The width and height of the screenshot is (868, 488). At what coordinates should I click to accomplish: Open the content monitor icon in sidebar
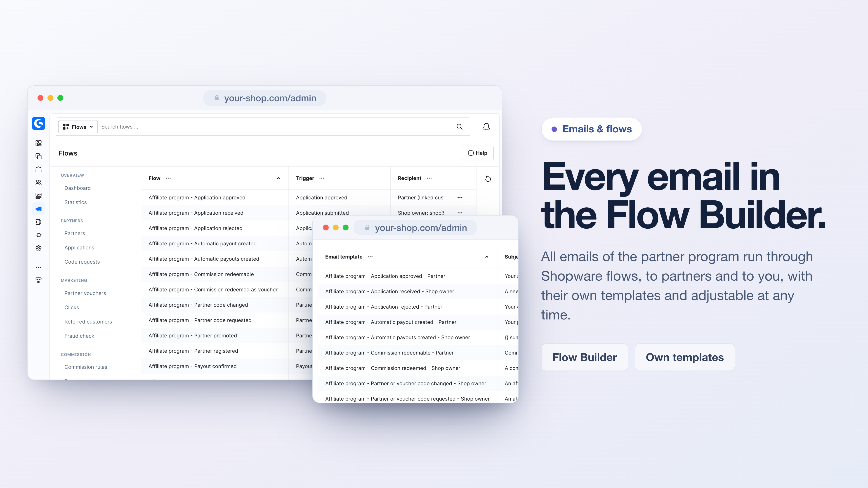38,196
